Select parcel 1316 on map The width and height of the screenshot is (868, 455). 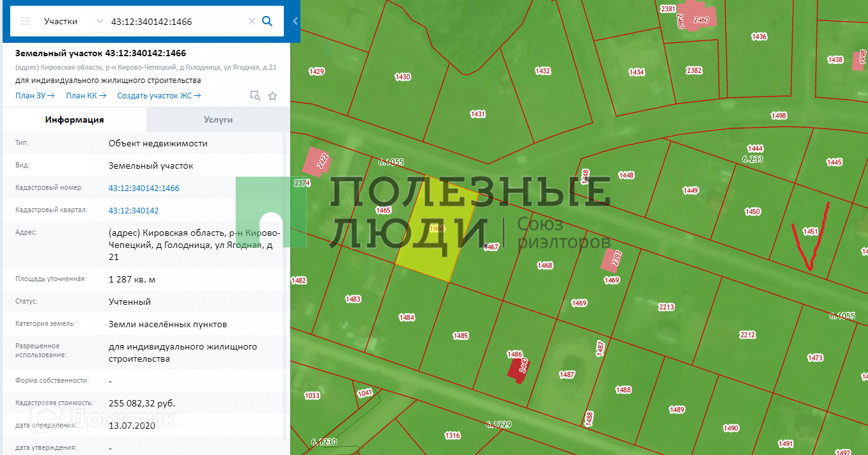tap(452, 436)
